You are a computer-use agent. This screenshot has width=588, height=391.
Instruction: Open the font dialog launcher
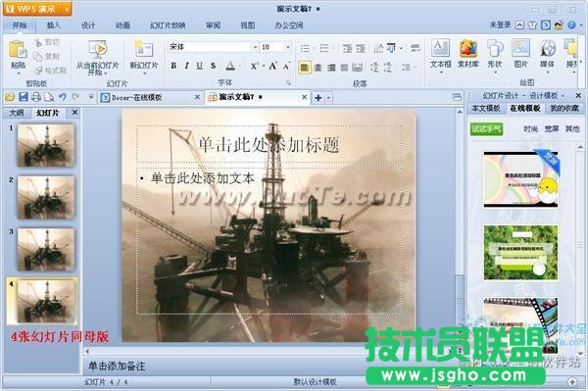[288, 83]
